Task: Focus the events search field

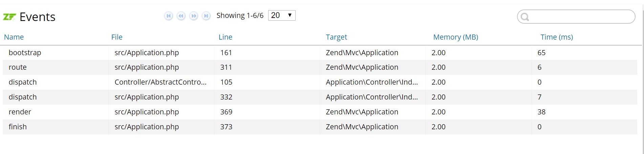Action: 576,17
